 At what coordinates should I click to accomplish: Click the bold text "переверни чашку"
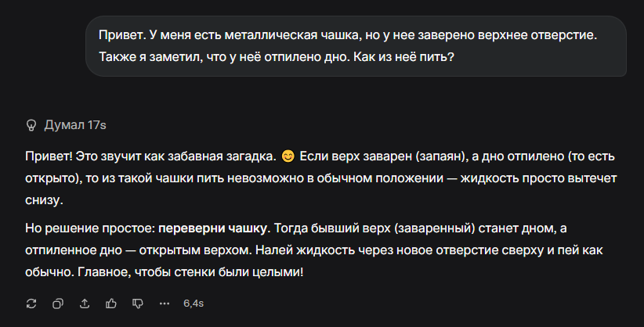(213, 229)
